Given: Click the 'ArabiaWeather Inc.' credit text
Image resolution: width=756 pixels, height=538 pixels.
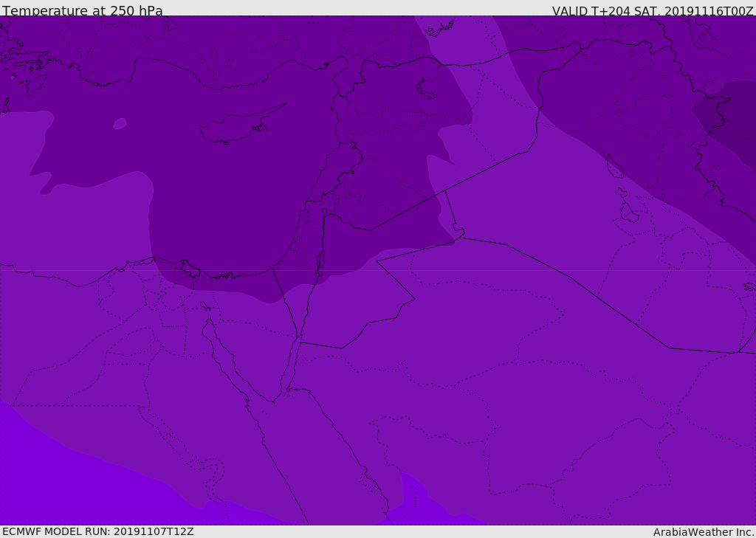Looking at the screenshot, I should 703,532.
